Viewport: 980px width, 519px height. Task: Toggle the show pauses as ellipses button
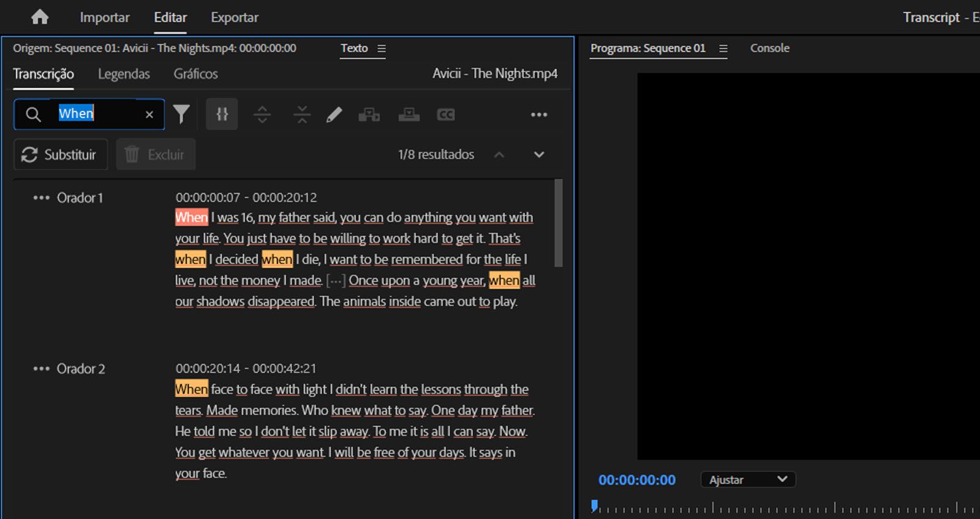[x=222, y=114]
